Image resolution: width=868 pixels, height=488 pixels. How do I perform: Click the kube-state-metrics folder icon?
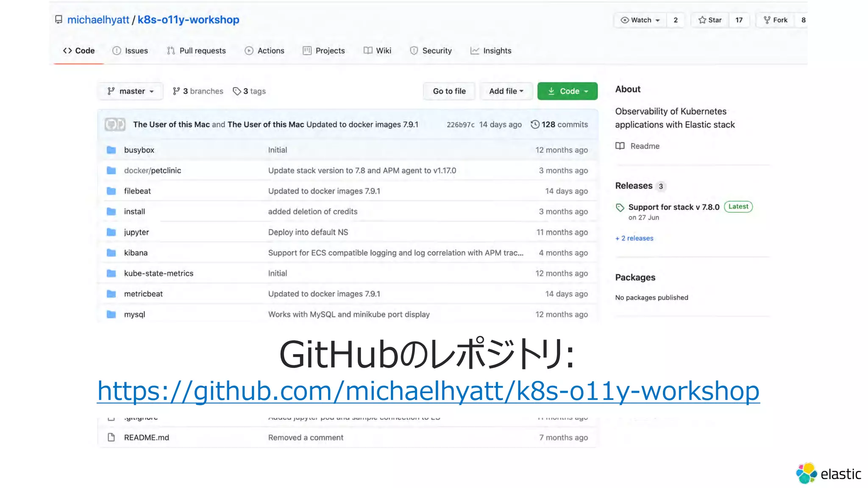pyautogui.click(x=111, y=273)
